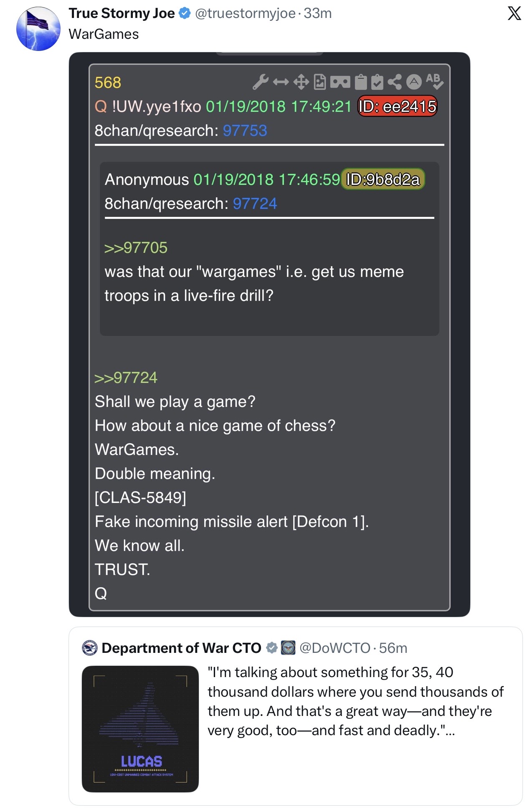Open the @DoWCTO handle in quoted tweet

[x=335, y=648]
